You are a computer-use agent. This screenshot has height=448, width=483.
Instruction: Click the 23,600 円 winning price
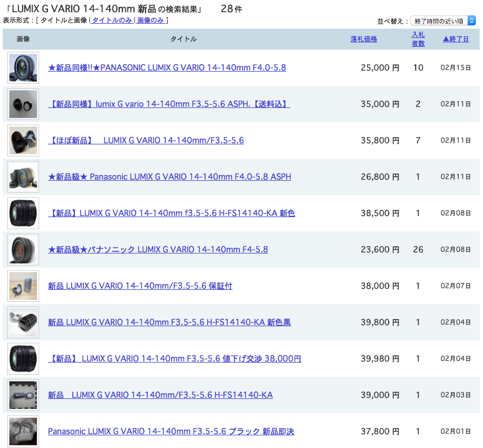click(380, 250)
